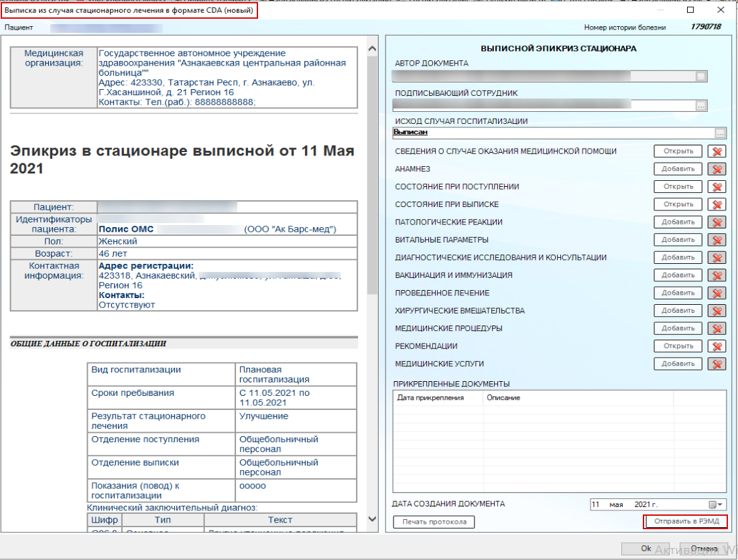The width and height of the screenshot is (738, 560).
Task: Open the Рекомендации section
Action: tap(678, 346)
